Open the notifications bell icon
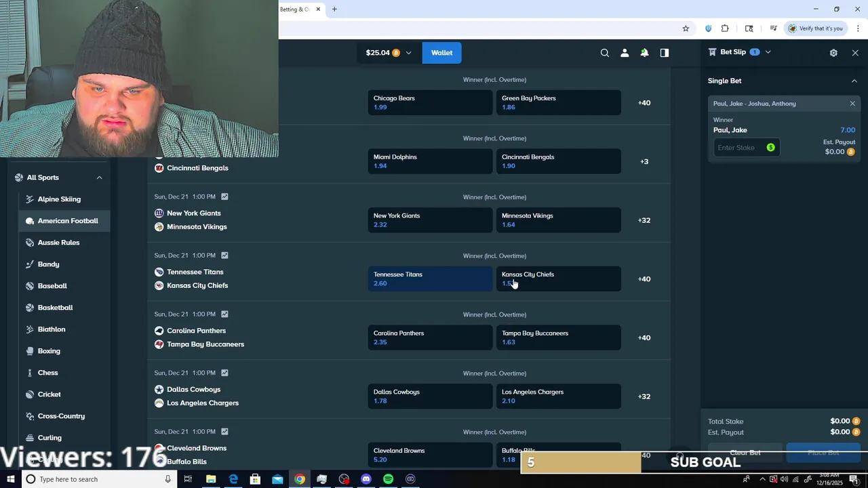The height and width of the screenshot is (488, 868). click(644, 53)
